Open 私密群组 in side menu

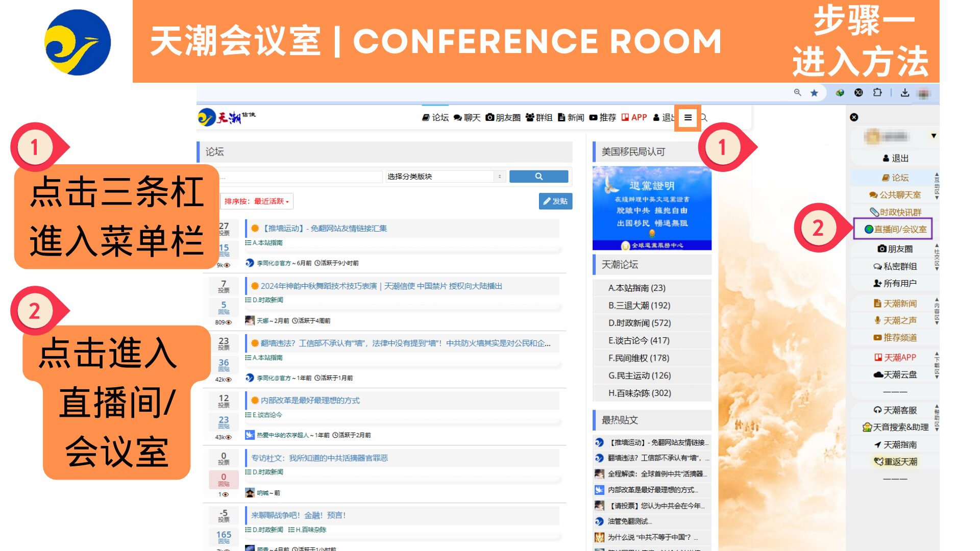(895, 266)
